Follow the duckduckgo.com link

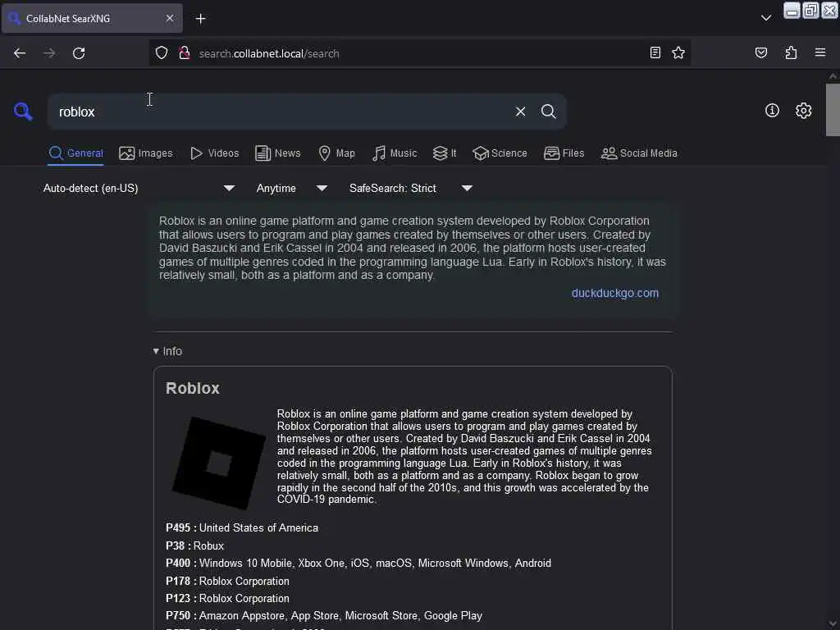pyautogui.click(x=615, y=293)
